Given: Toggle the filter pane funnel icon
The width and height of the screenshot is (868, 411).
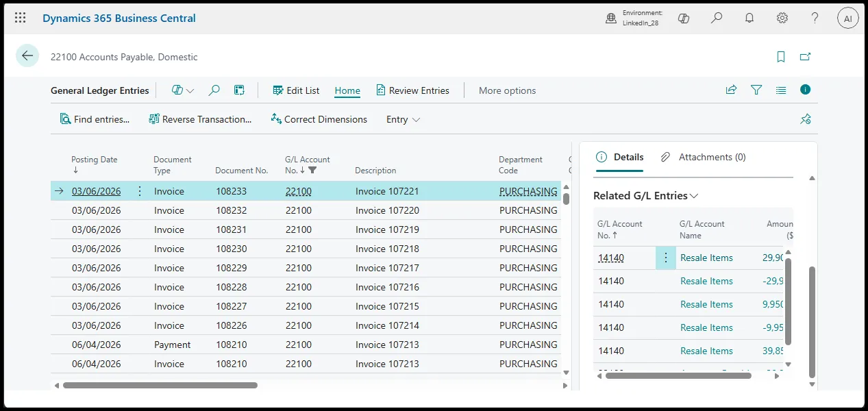Looking at the screenshot, I should (756, 90).
